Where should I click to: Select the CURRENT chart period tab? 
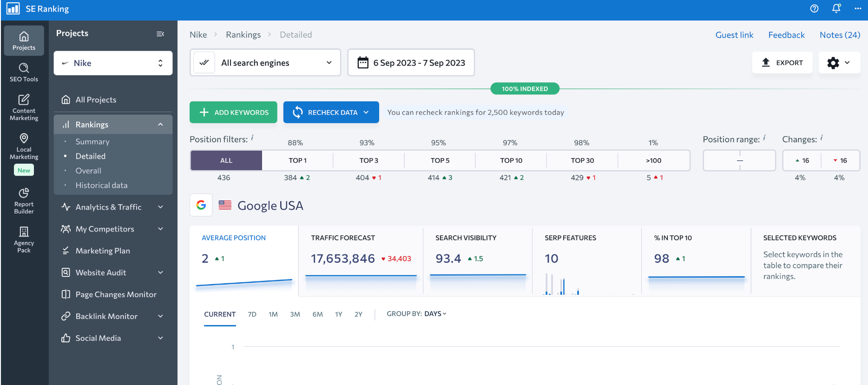coord(220,314)
